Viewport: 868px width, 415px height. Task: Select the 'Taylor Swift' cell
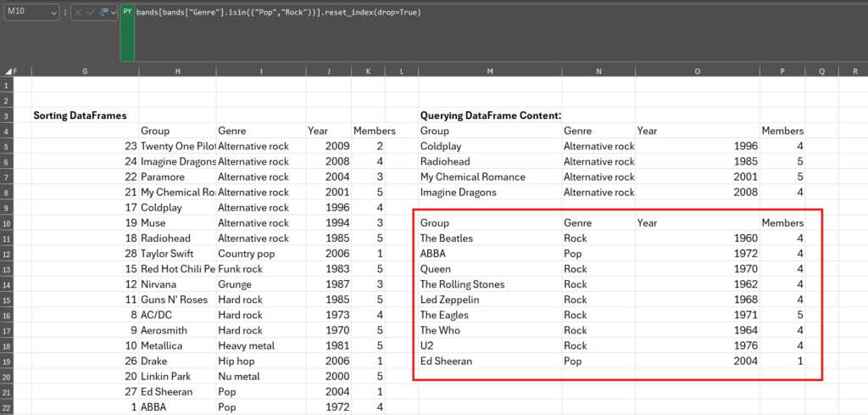coord(177,254)
